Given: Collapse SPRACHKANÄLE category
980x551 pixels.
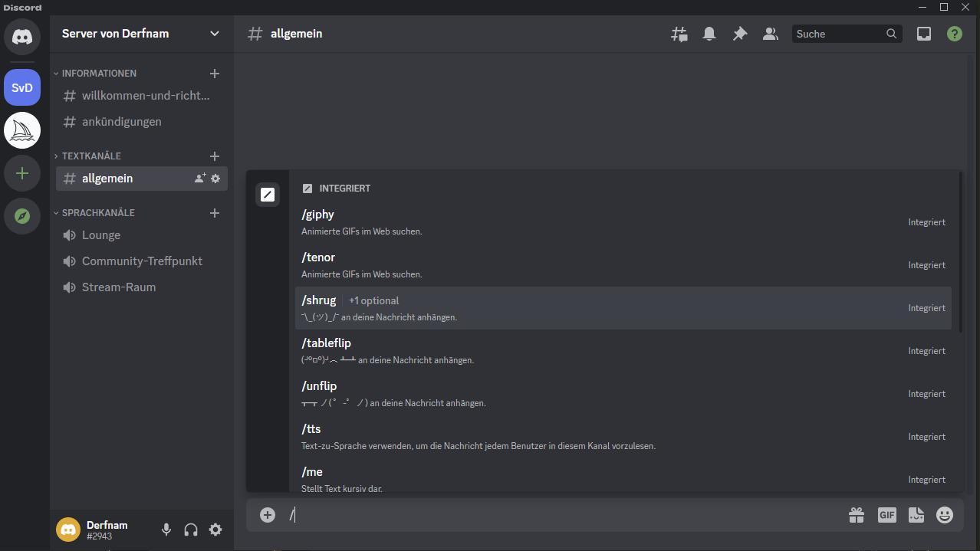Looking at the screenshot, I should pos(94,213).
